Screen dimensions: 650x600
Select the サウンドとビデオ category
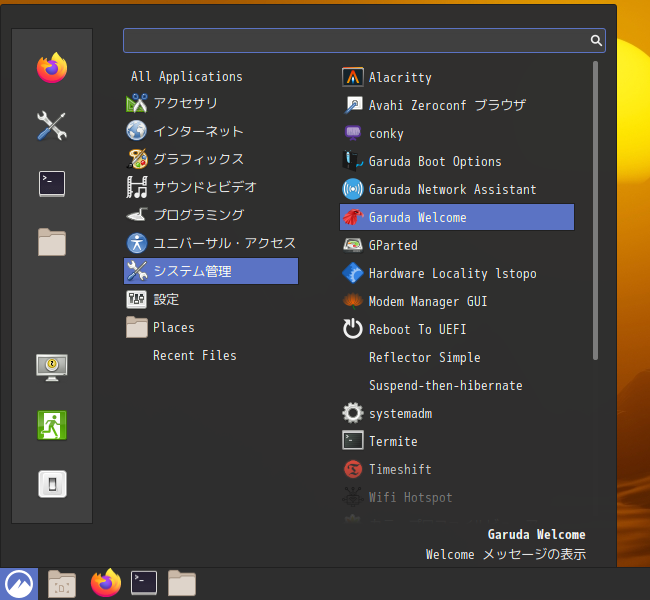(x=211, y=187)
